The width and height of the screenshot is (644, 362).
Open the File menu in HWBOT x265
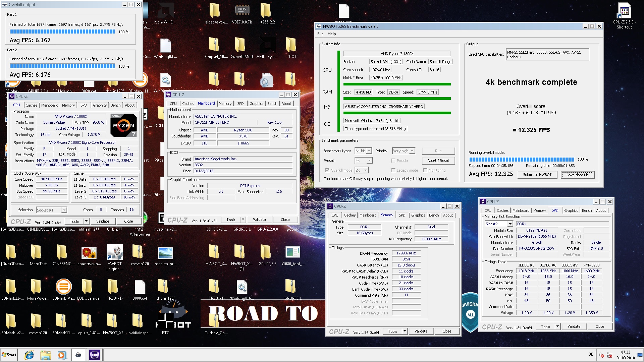pos(320,34)
